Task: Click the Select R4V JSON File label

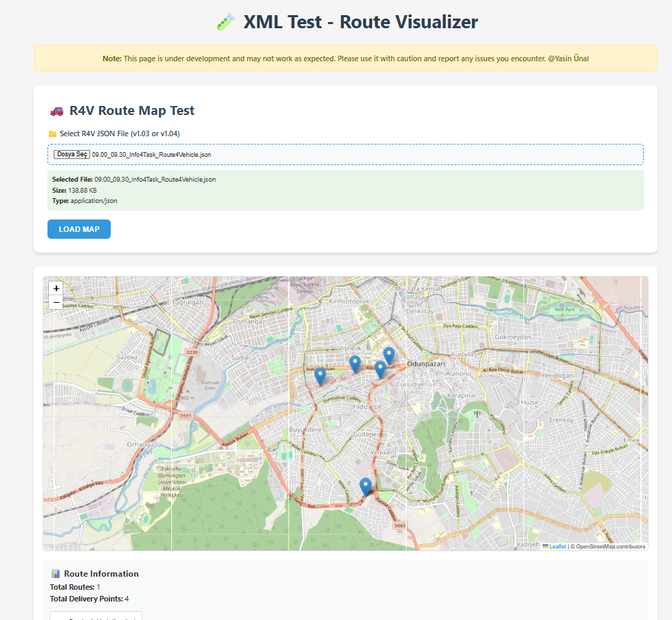Action: click(120, 133)
